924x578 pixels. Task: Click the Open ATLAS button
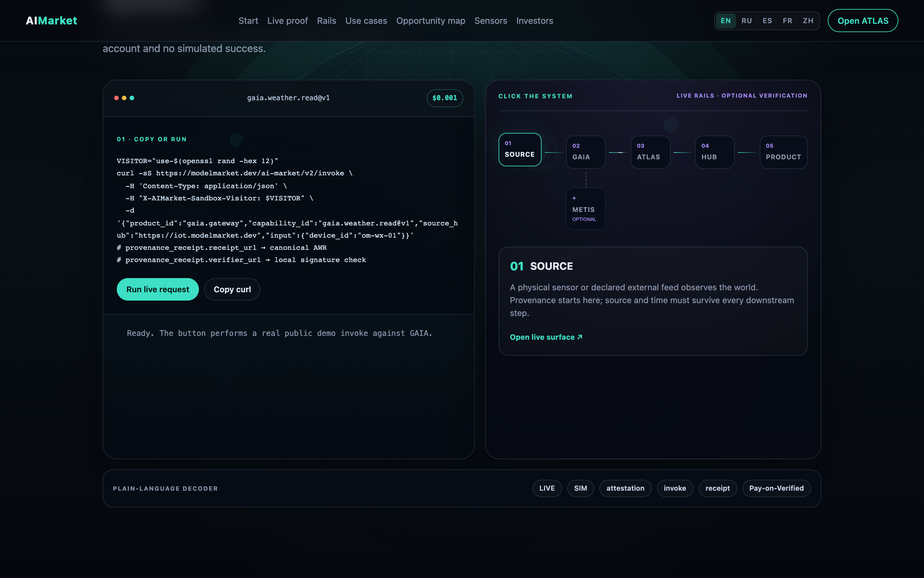pyautogui.click(x=862, y=21)
